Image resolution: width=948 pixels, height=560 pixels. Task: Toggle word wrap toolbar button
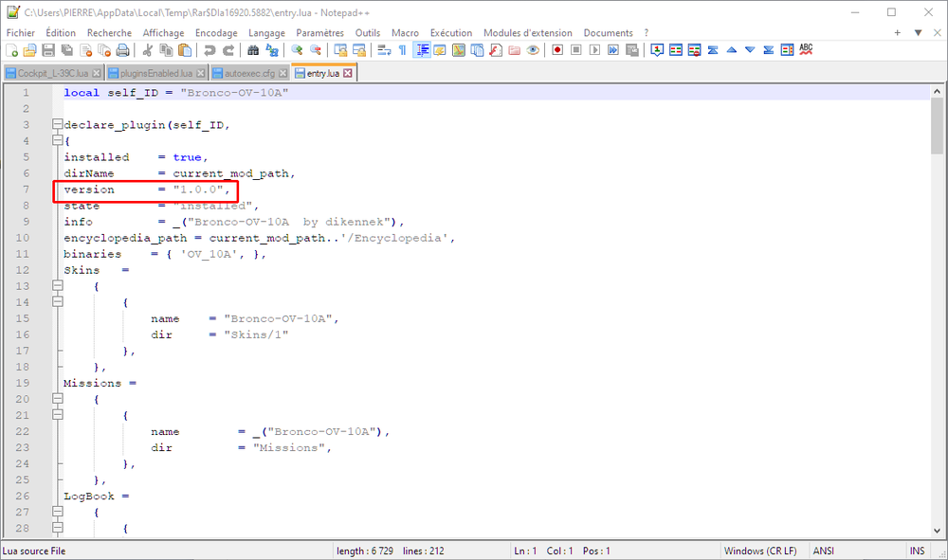point(384,50)
